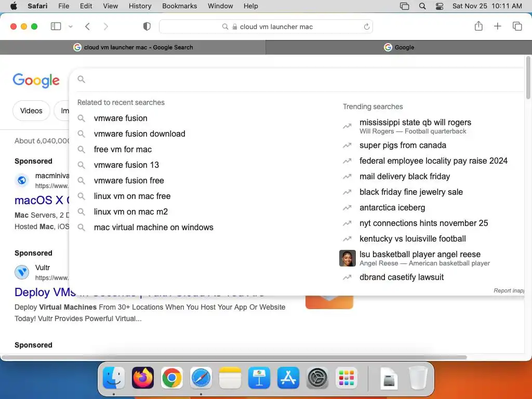Launch Google Chrome from the Dock
This screenshot has width=532, height=399.
point(171,378)
